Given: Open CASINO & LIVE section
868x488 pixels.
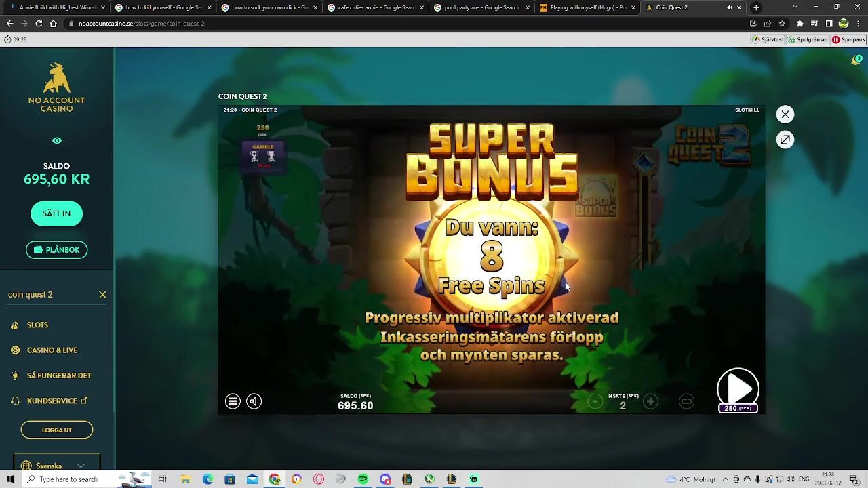Looking at the screenshot, I should 52,350.
